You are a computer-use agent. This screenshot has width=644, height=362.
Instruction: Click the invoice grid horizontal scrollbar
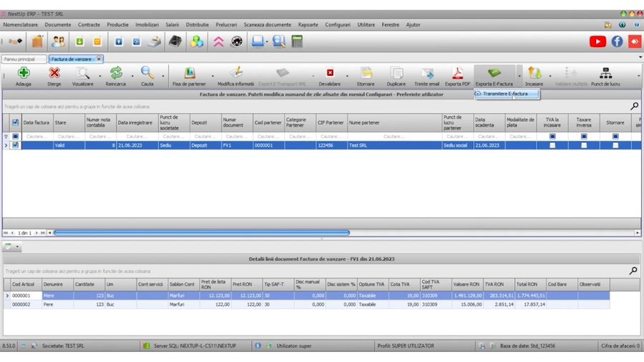pos(200,233)
